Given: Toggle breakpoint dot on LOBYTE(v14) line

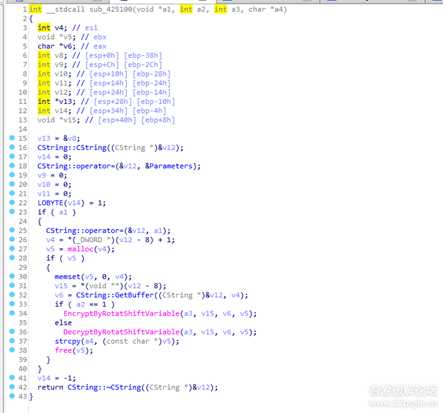Looking at the screenshot, I should (12, 202).
